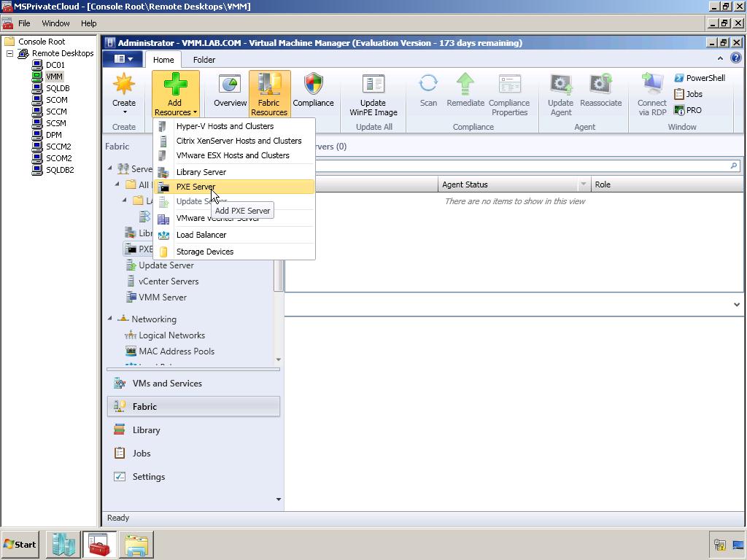This screenshot has width=747, height=560.
Task: Choose Citrix XenServer Hosts and Clusters
Action: 234,141
